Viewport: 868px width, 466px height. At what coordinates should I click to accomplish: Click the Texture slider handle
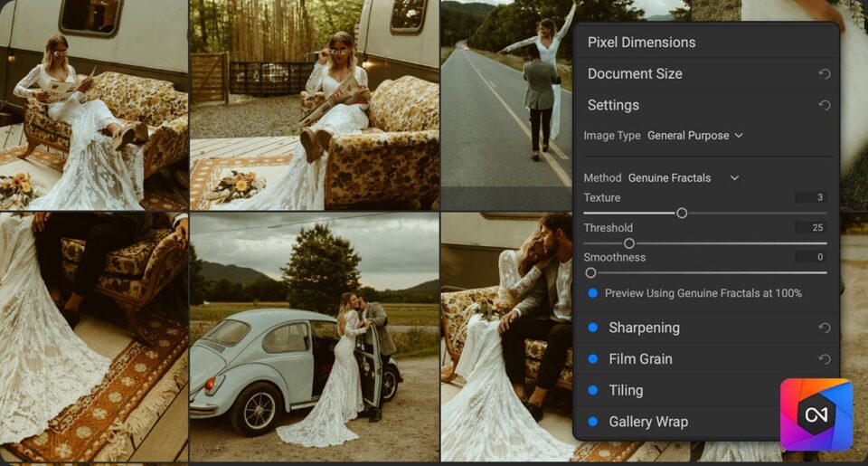click(x=682, y=214)
